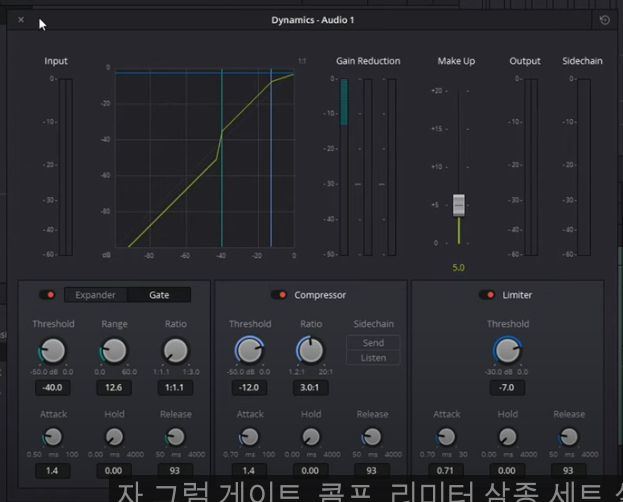Select the Compressor Attack value field 1.4
The height and width of the screenshot is (502, 623).
(x=249, y=471)
